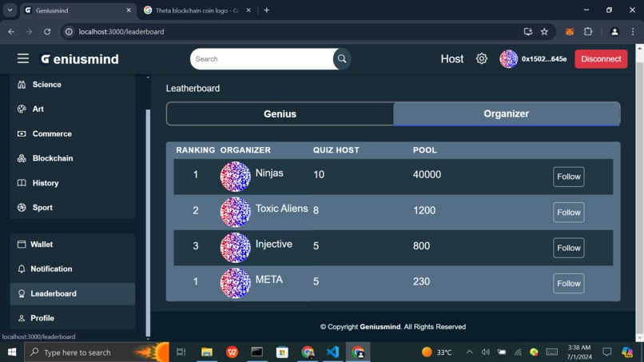
Task: Click the Toxic Aliens avatar
Action: click(x=236, y=213)
